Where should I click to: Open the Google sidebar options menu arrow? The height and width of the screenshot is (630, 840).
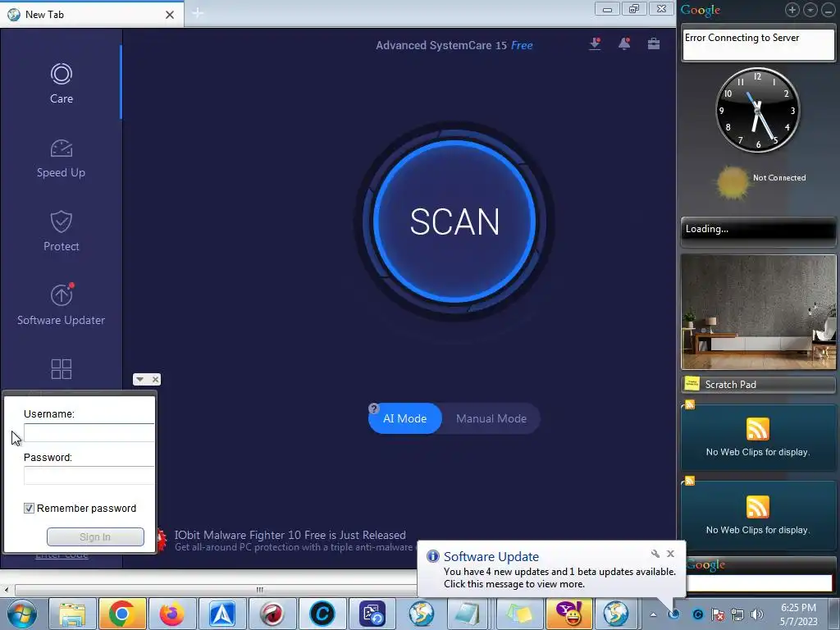pyautogui.click(x=810, y=10)
